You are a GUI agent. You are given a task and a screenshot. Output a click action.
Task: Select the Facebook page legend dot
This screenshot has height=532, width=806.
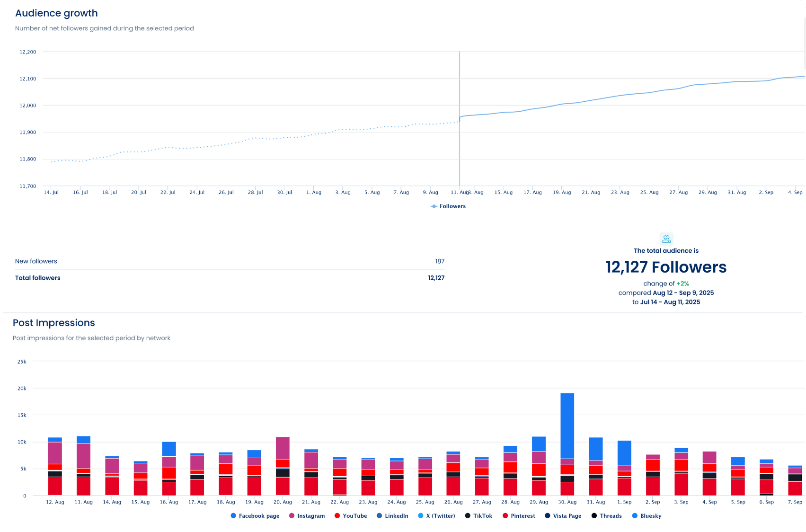(x=233, y=515)
